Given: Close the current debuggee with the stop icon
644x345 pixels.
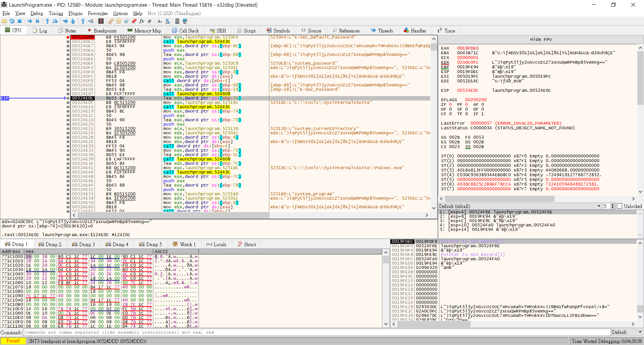Looking at the screenshot, I should coord(19,21).
